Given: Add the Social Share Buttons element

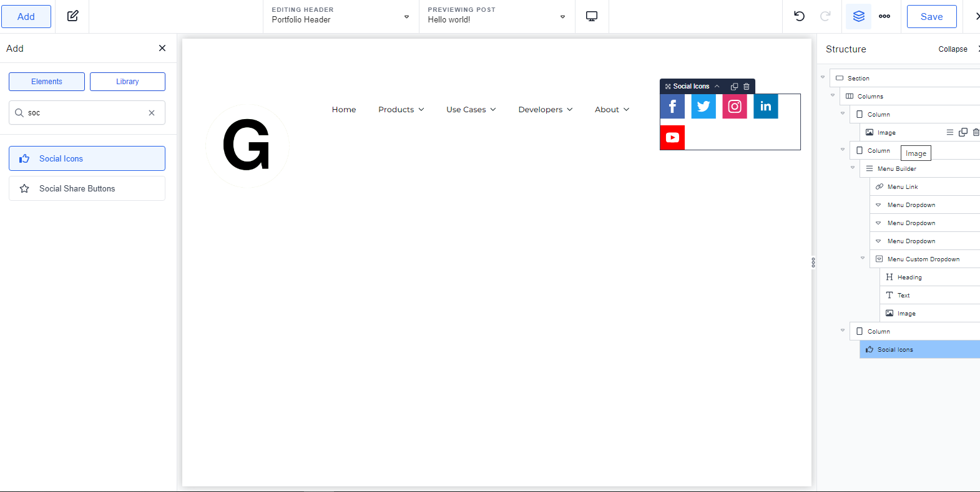Looking at the screenshot, I should [87, 188].
